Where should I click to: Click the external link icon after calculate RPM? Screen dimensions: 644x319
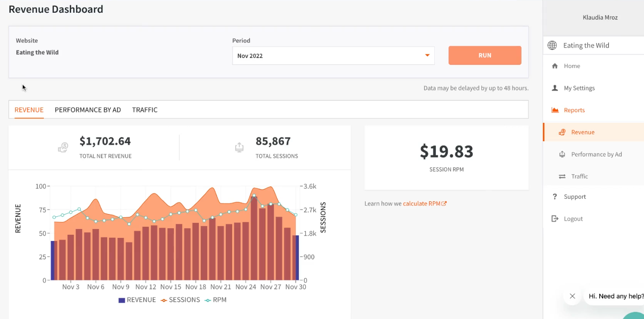point(444,204)
